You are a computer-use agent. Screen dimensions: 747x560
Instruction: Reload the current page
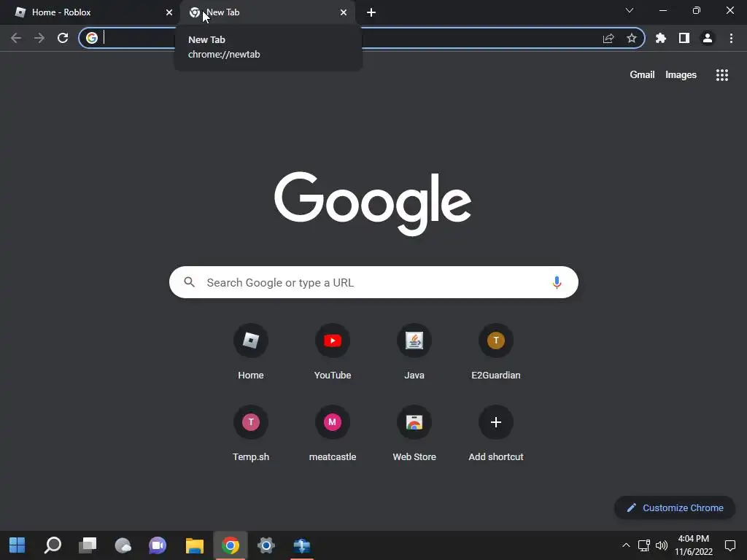coord(63,38)
